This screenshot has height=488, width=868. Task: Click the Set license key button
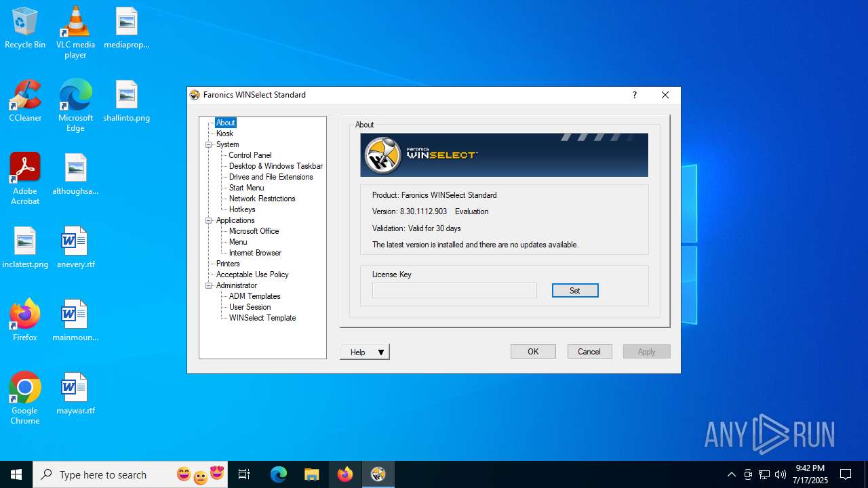[x=575, y=291]
